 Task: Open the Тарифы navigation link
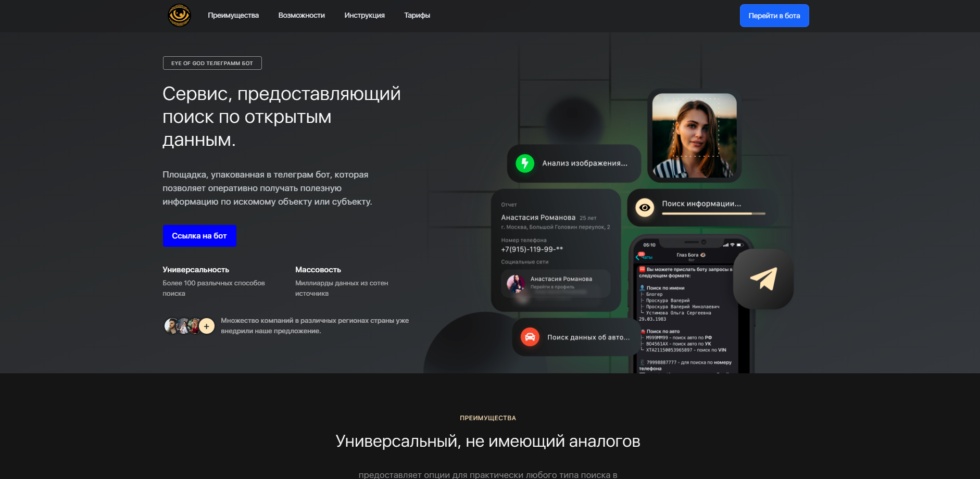[417, 16]
